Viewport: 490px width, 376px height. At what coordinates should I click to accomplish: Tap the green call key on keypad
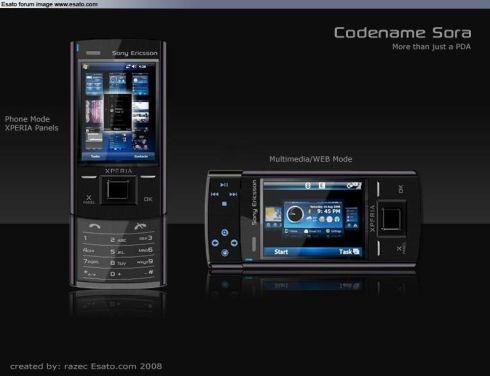(95, 226)
